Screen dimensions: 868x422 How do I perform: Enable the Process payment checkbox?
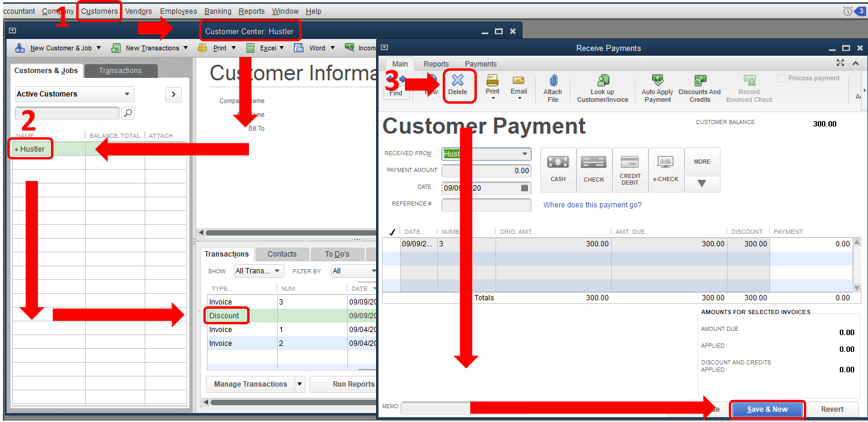pos(780,77)
